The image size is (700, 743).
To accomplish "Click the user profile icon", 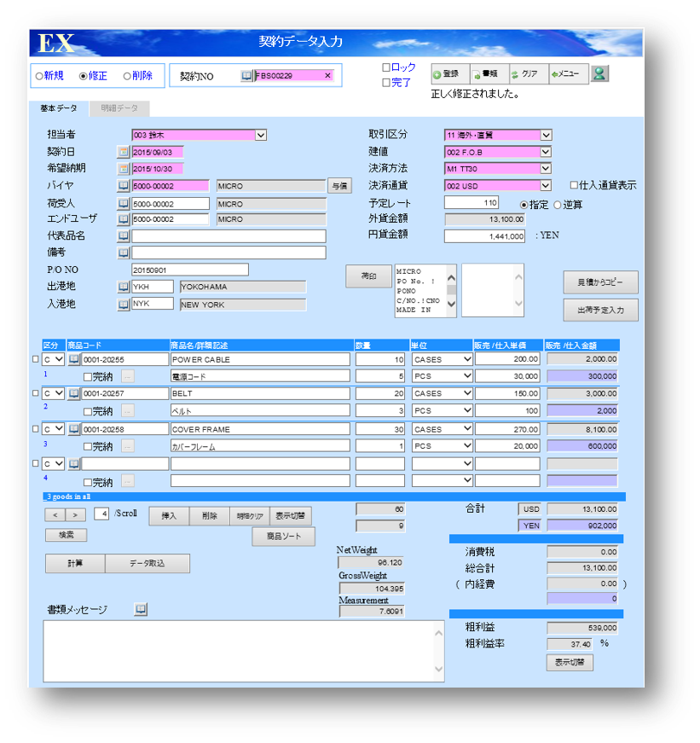I will (599, 74).
